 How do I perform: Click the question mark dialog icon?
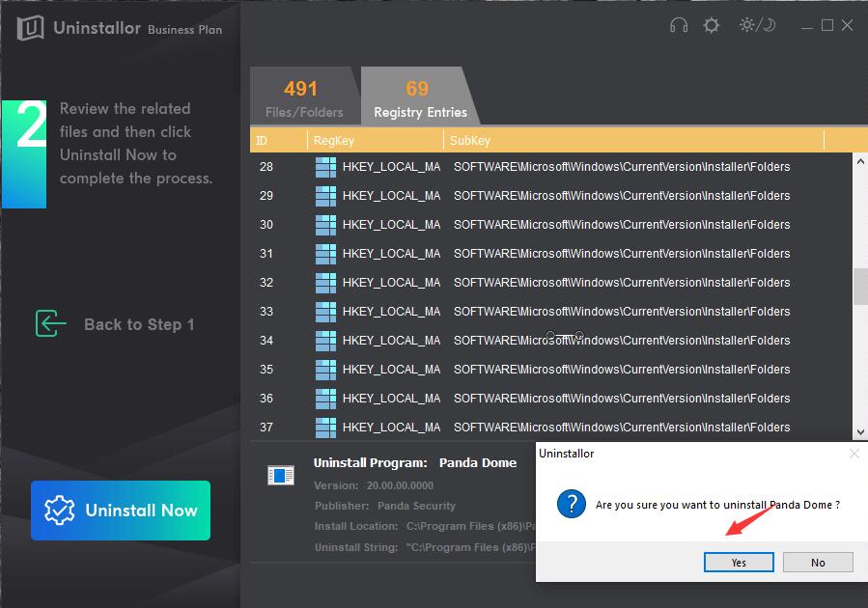(572, 504)
